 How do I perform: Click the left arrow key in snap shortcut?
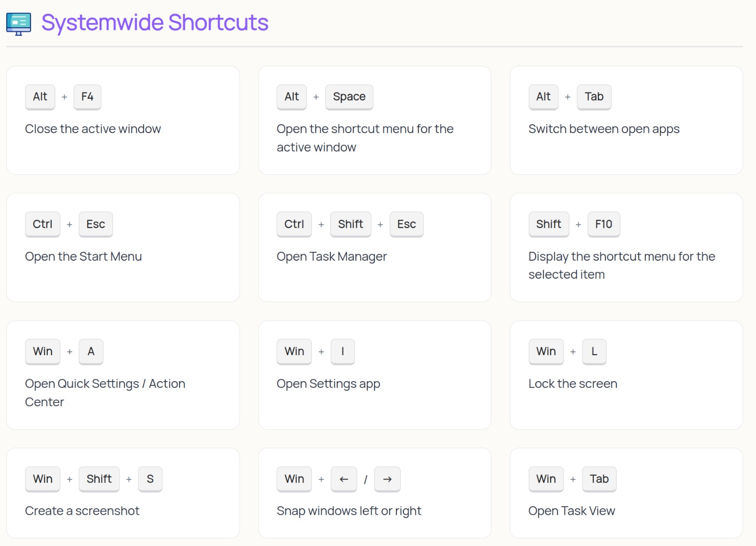[344, 479]
